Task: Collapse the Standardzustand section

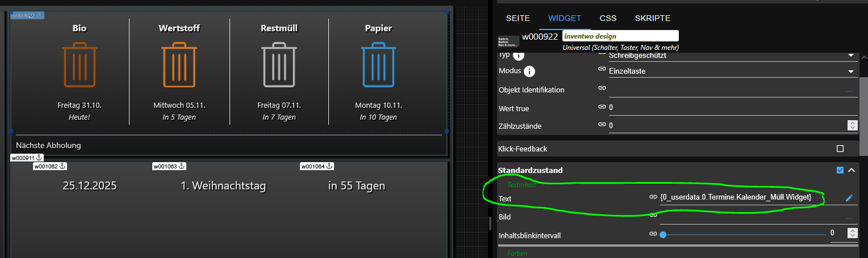Action: tap(851, 170)
